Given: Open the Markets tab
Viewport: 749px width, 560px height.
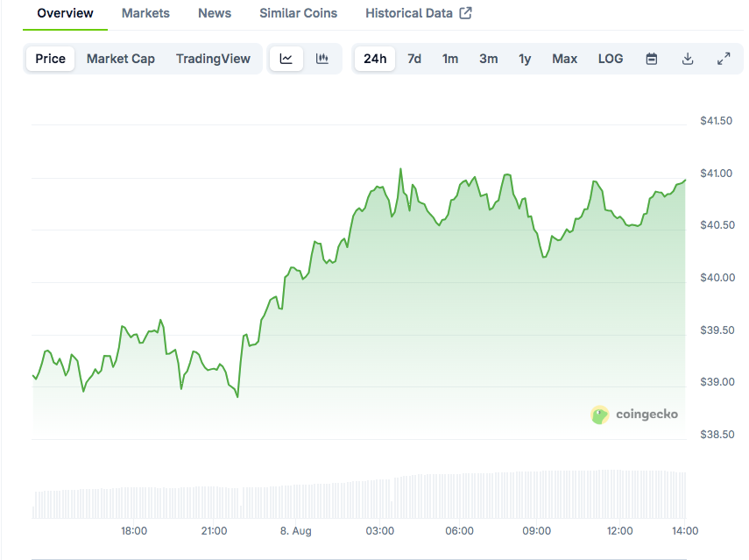Looking at the screenshot, I should [145, 13].
